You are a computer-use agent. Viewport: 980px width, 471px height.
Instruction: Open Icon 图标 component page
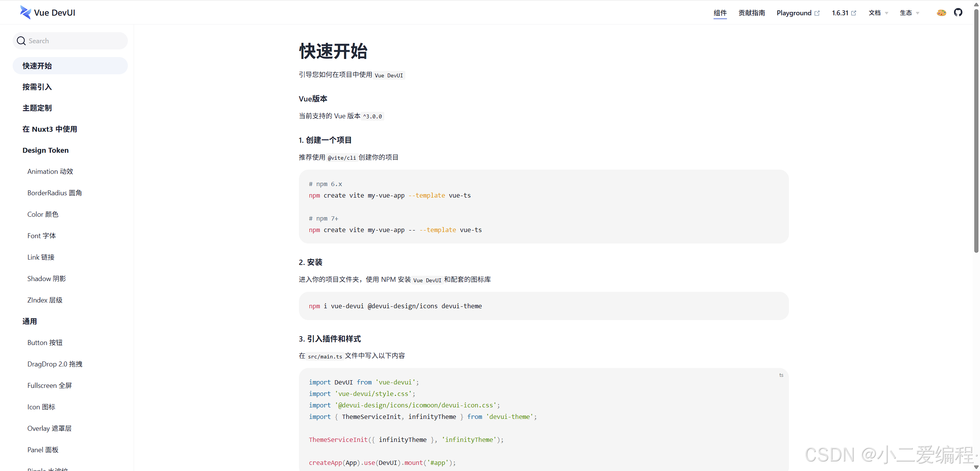pyautogui.click(x=41, y=407)
